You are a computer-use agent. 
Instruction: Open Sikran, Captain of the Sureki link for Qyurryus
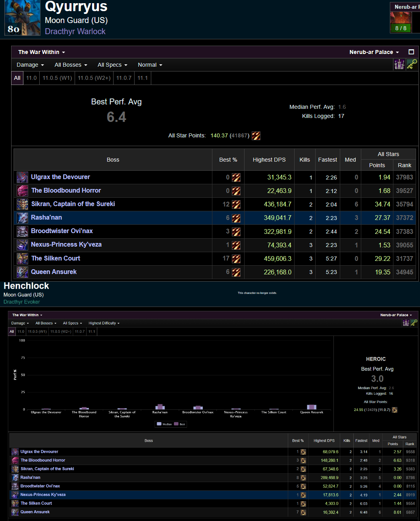(x=73, y=204)
